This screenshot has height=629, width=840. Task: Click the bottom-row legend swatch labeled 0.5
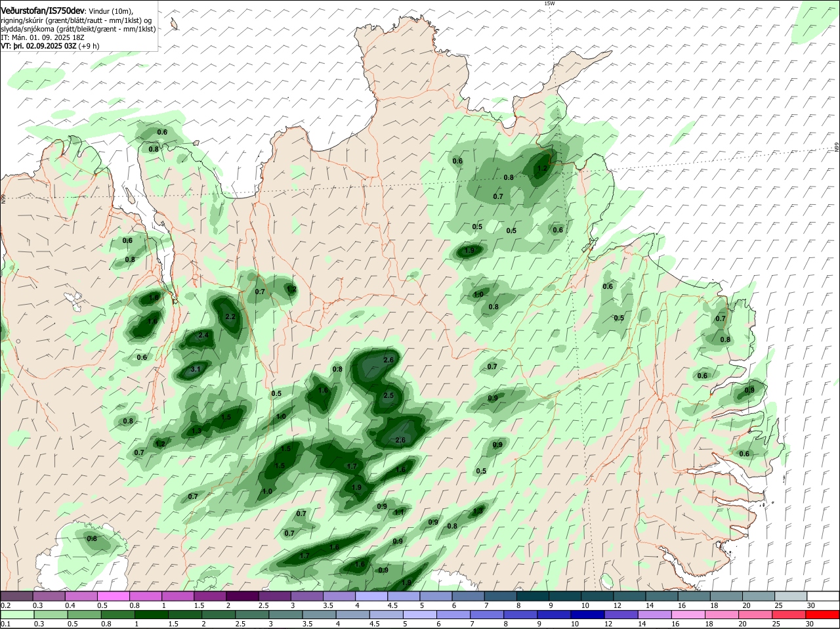coord(83,615)
